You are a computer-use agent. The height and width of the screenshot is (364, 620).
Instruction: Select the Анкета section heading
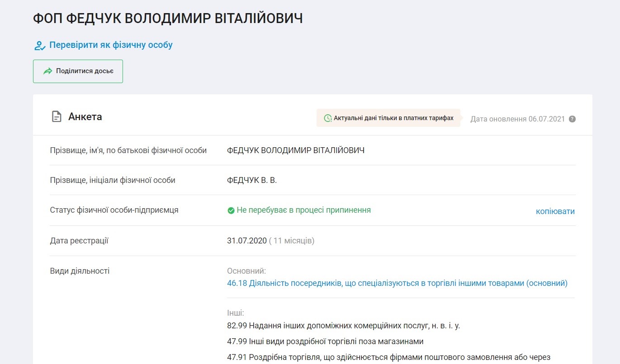[85, 117]
